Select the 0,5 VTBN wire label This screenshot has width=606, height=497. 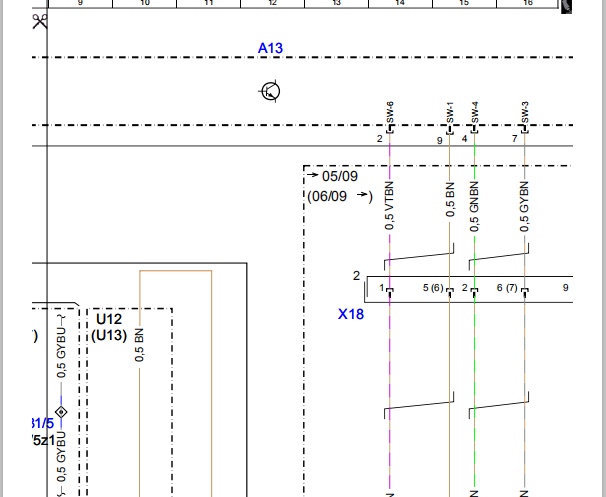[389, 206]
